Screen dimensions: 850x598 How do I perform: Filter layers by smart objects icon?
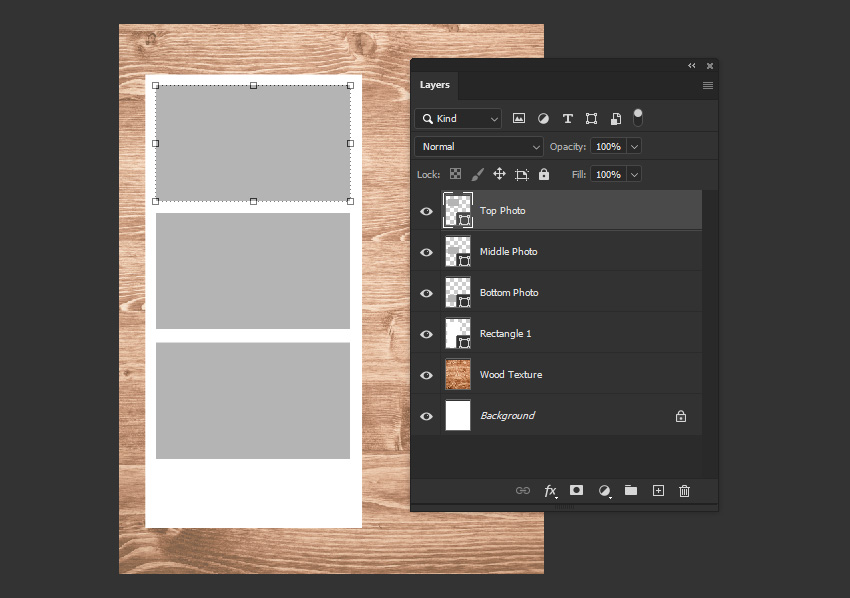coord(616,118)
